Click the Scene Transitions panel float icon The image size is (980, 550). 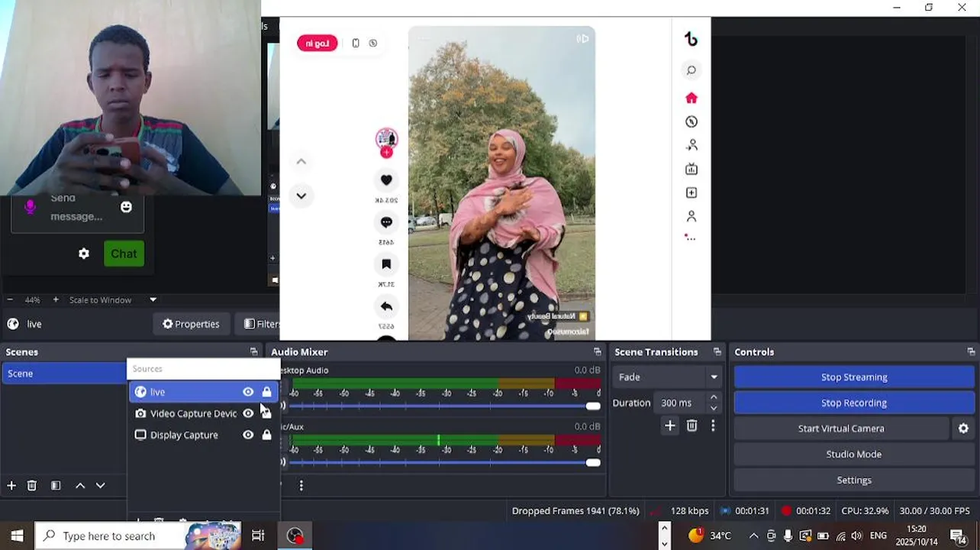click(x=717, y=352)
